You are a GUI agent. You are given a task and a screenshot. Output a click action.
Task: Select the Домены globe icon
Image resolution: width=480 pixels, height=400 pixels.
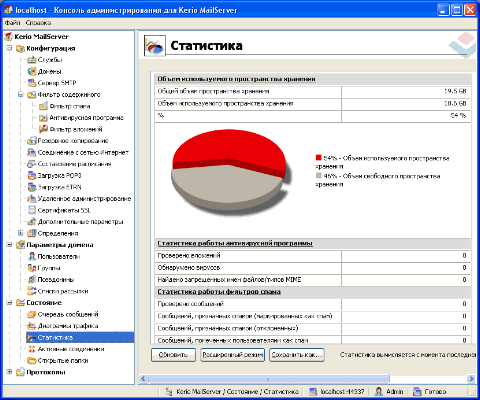32,71
